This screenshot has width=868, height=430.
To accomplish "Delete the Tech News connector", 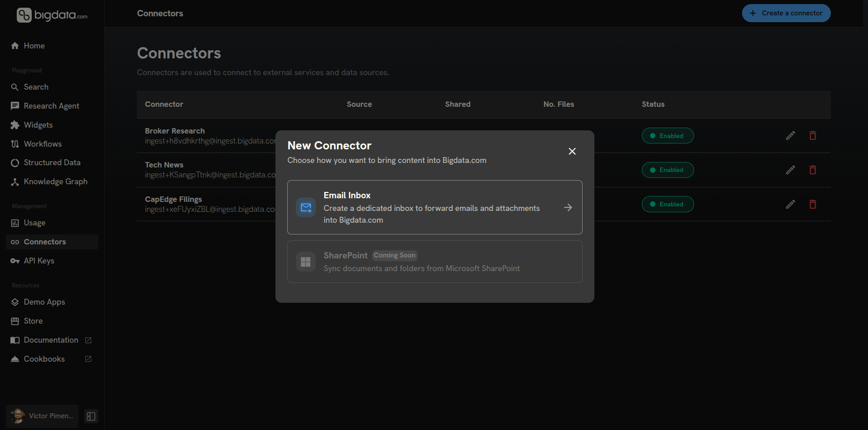I will tap(813, 170).
